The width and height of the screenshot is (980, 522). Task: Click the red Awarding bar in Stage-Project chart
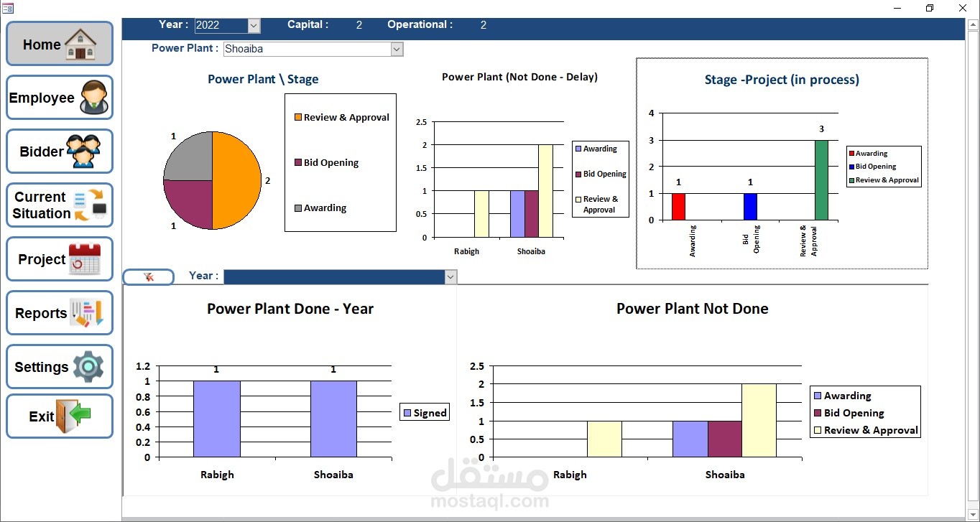pyautogui.click(x=678, y=207)
